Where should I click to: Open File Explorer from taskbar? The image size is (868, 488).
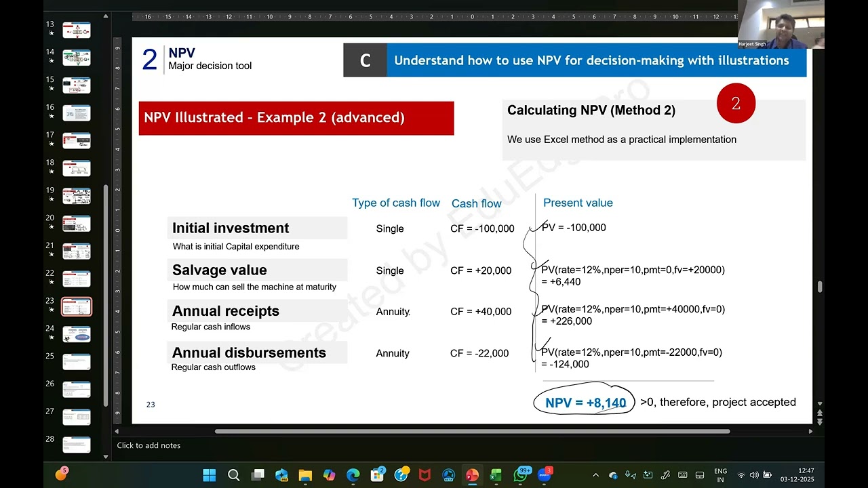(x=305, y=475)
